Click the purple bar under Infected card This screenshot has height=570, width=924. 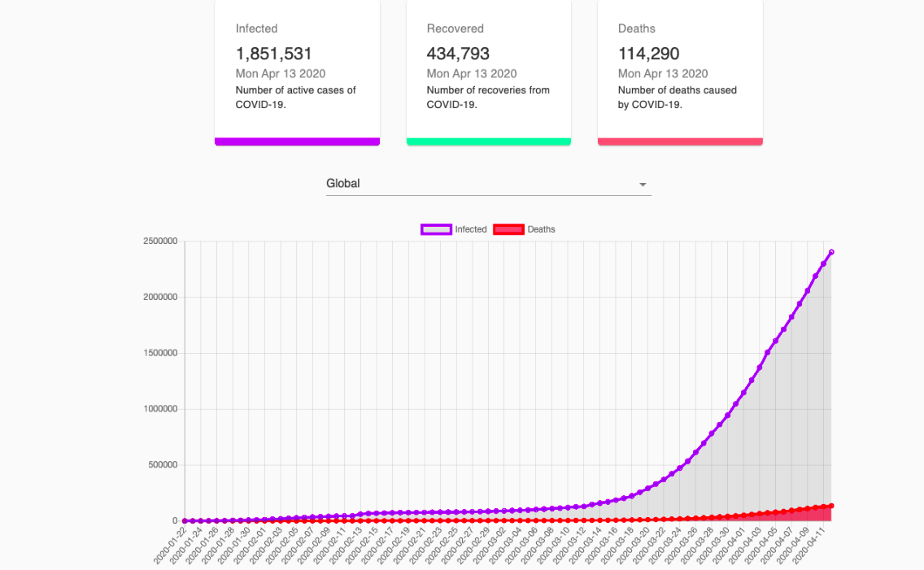point(297,141)
